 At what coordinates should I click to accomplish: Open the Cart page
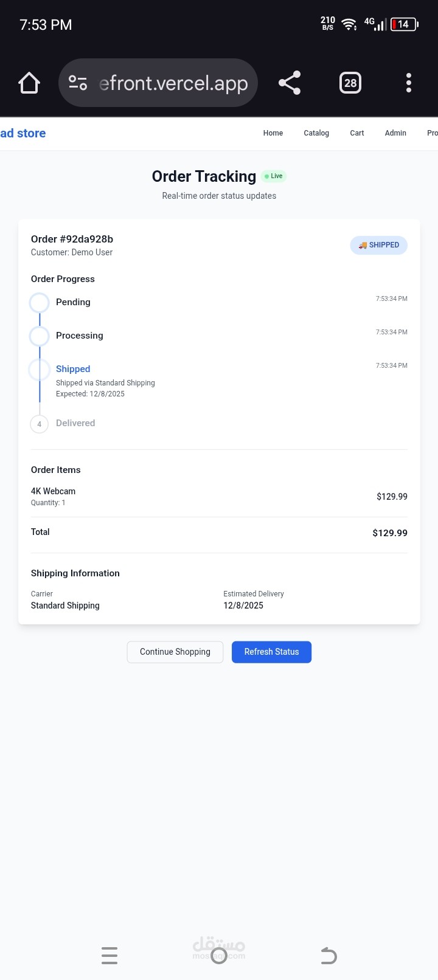[x=357, y=133]
